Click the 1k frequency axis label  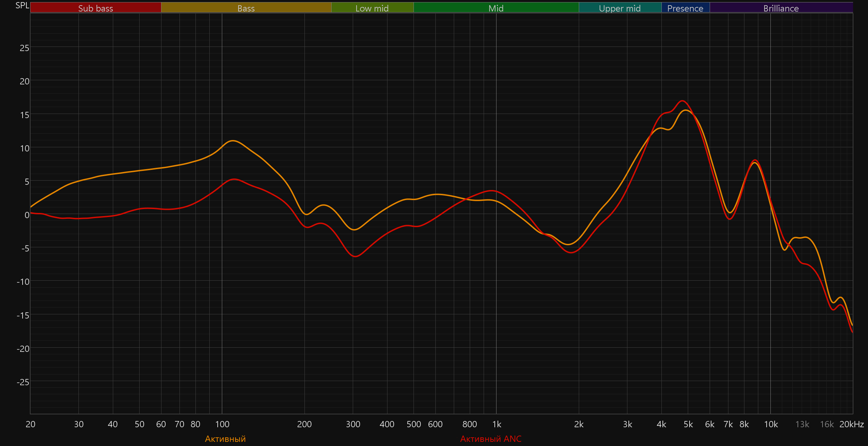click(497, 424)
